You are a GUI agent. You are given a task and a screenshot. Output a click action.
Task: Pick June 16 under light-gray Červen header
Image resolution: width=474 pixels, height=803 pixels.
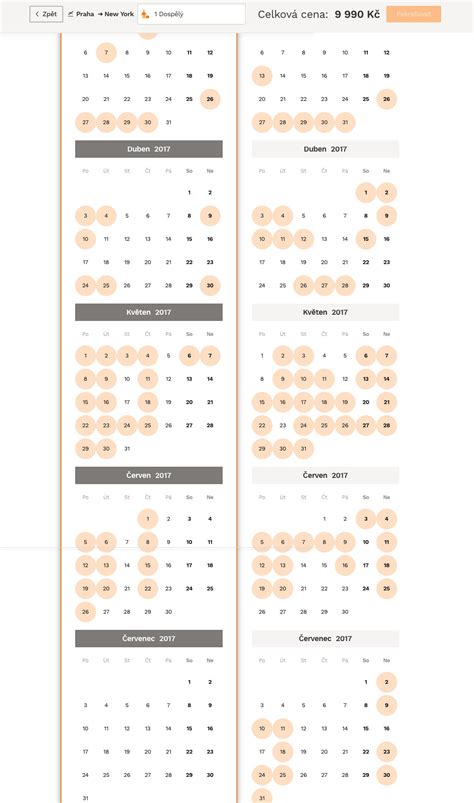click(x=345, y=565)
